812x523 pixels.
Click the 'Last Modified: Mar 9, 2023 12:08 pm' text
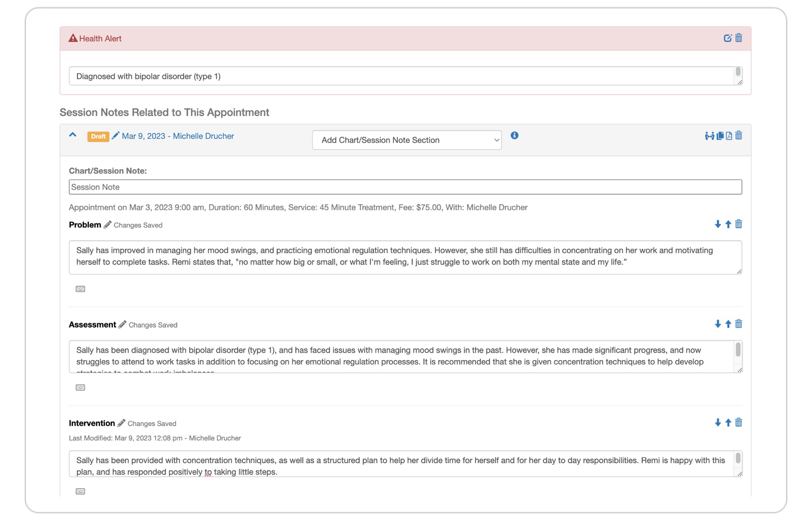155,438
